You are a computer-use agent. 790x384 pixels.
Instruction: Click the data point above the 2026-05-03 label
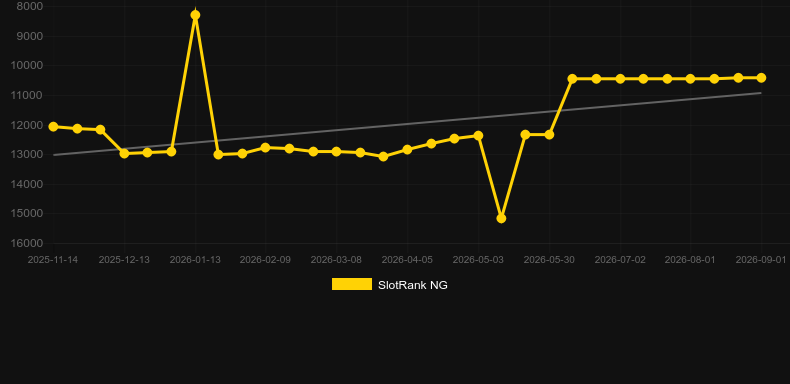pyautogui.click(x=478, y=136)
